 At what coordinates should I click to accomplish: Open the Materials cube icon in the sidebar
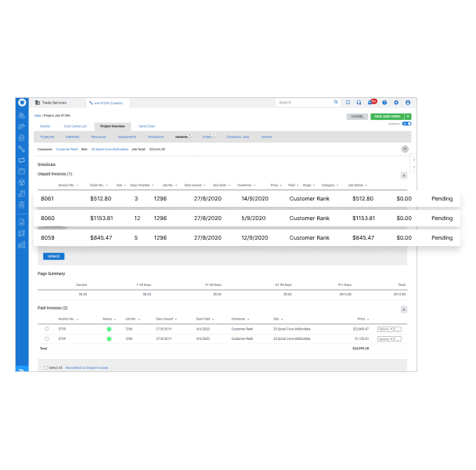tap(22, 183)
